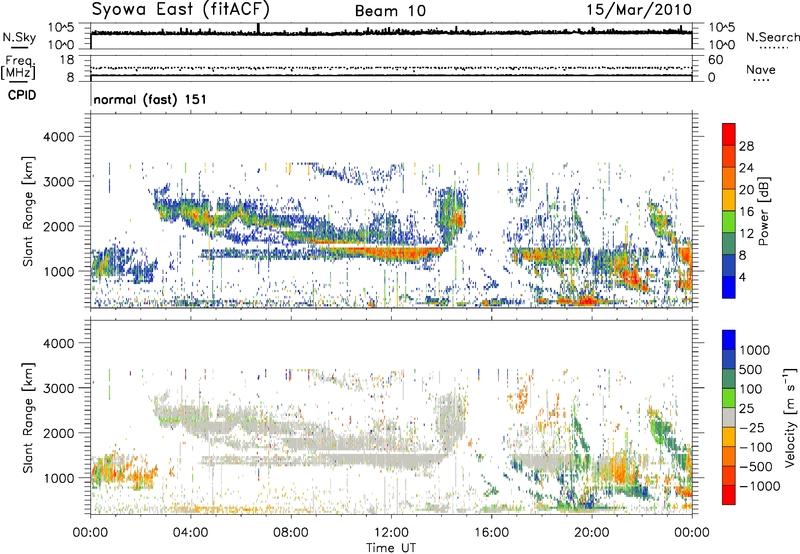
Task: Click the "Beam 10" label
Action: 390,11
